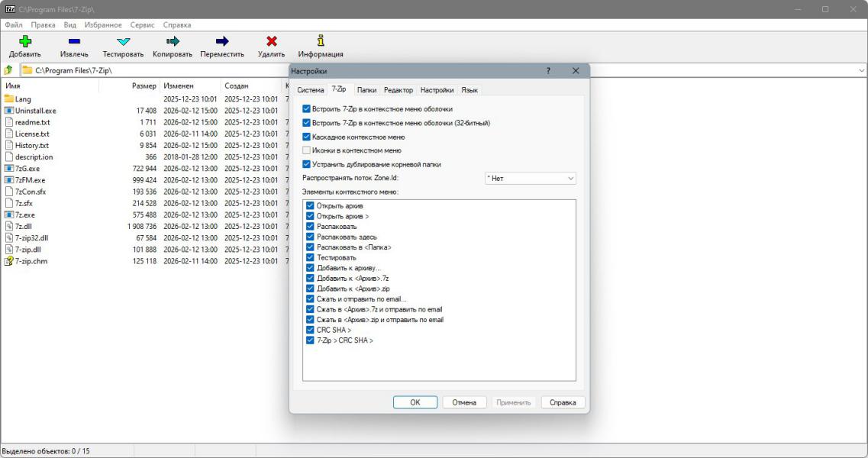Click the red X Удалить icon
The height and width of the screenshot is (458, 868).
[271, 42]
